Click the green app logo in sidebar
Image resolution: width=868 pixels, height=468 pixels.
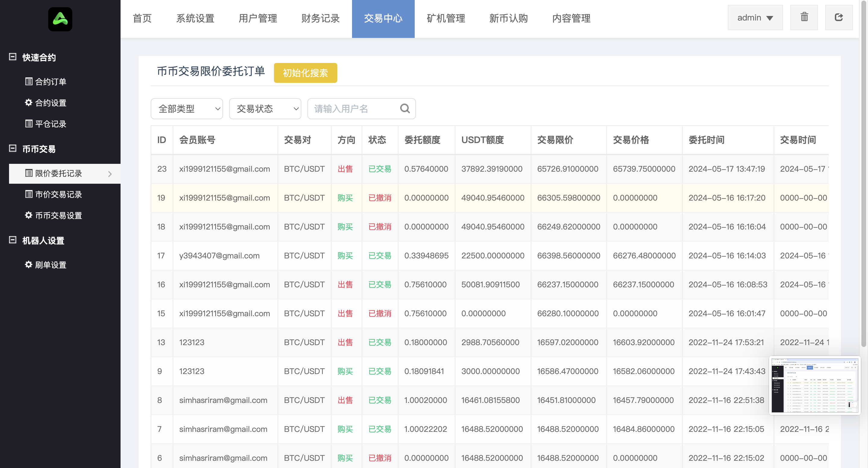(x=60, y=19)
